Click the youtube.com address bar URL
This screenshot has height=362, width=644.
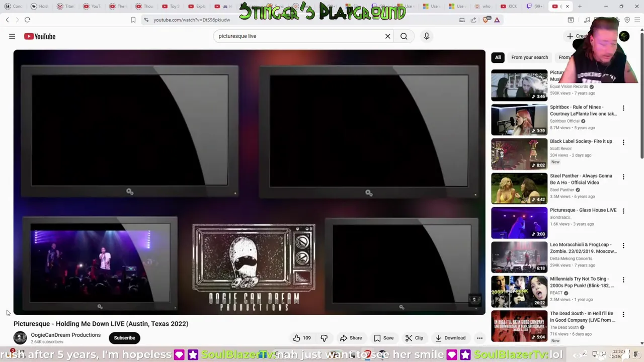[192, 20]
